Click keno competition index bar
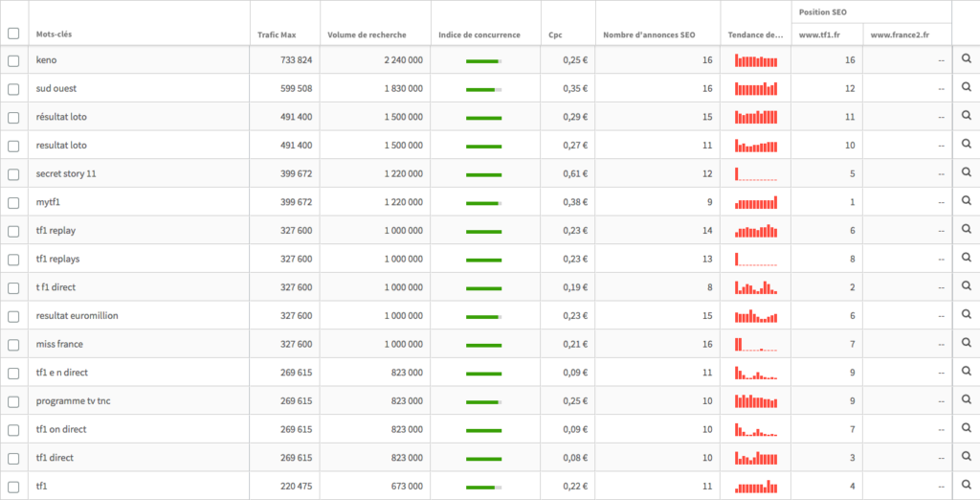Viewport: 980px width, 500px height. tap(483, 61)
